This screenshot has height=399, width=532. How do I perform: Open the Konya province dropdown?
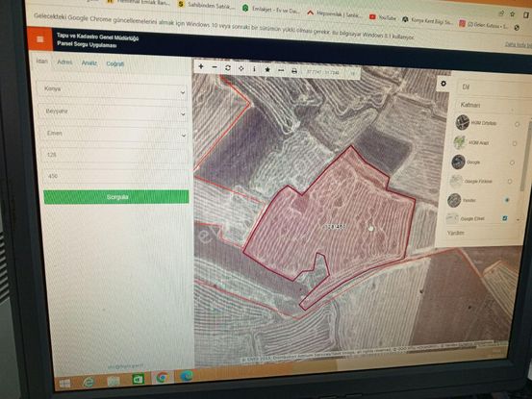[x=113, y=89]
